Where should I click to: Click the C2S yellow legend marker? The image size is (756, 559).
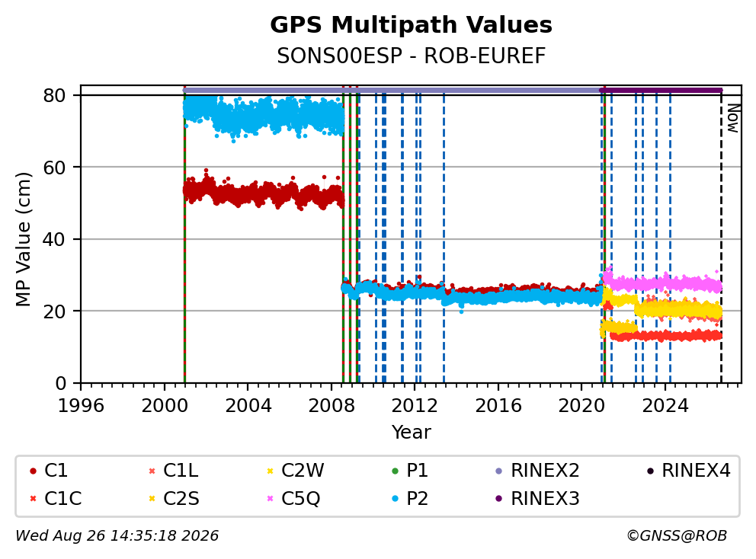click(x=152, y=498)
